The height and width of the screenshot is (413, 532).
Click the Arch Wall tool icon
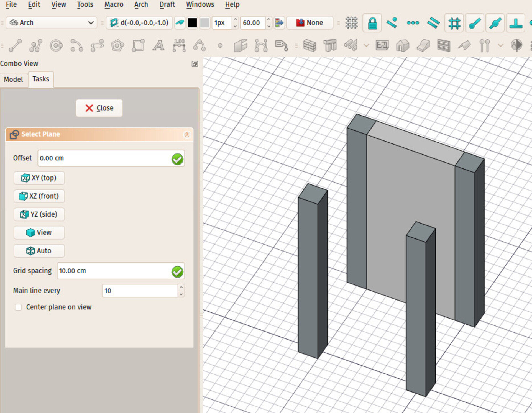pos(310,45)
